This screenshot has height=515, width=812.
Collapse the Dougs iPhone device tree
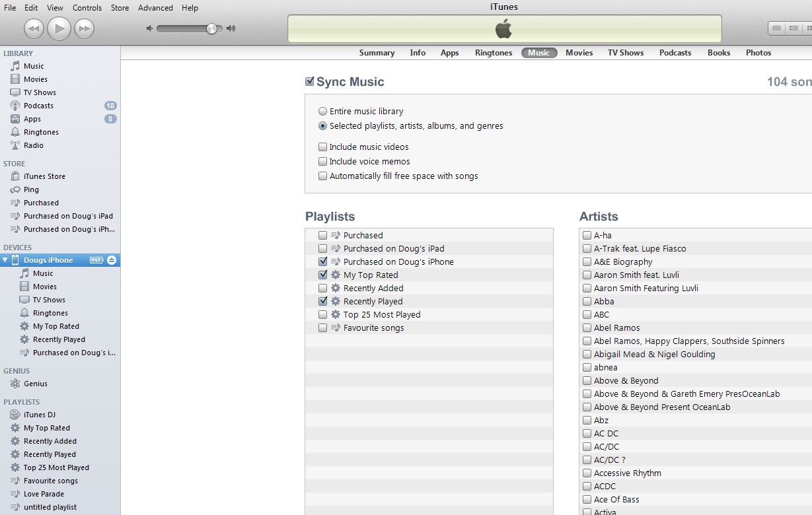point(5,260)
